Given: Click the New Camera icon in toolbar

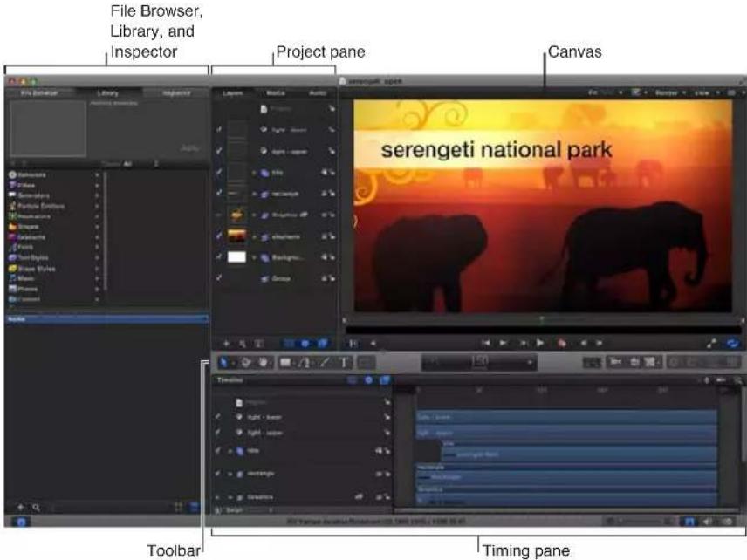Looking at the screenshot, I should click(x=616, y=362).
